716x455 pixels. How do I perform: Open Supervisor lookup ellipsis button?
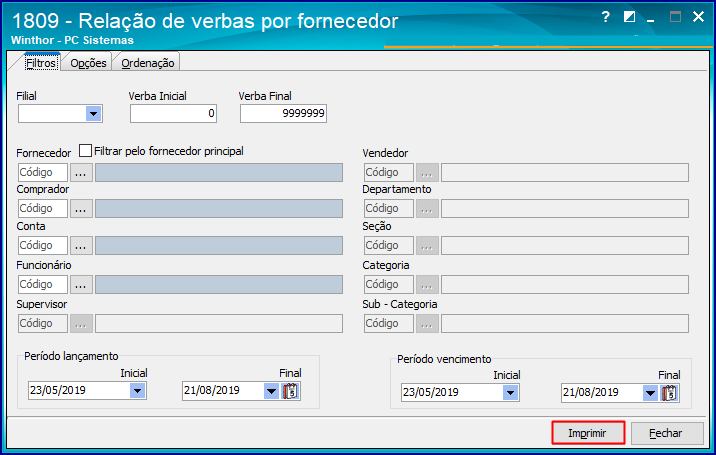(81, 323)
